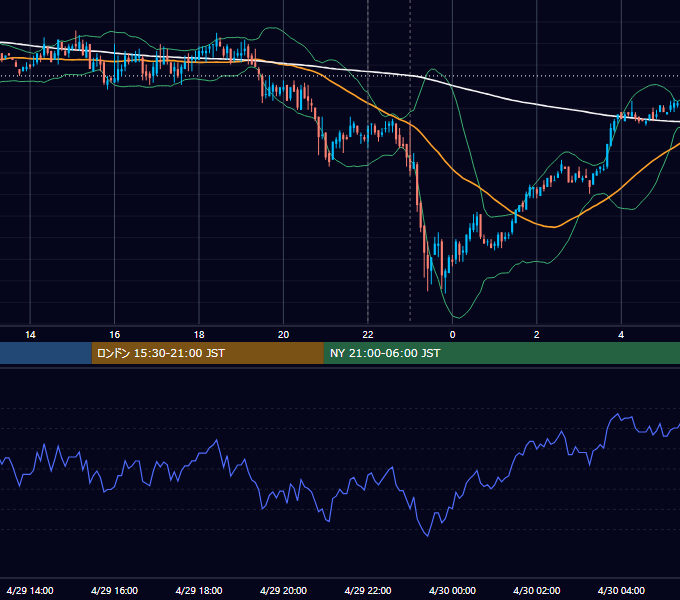Click the '22' hour label on the upper time axis
Screen dimensions: 680x600
(x=368, y=335)
